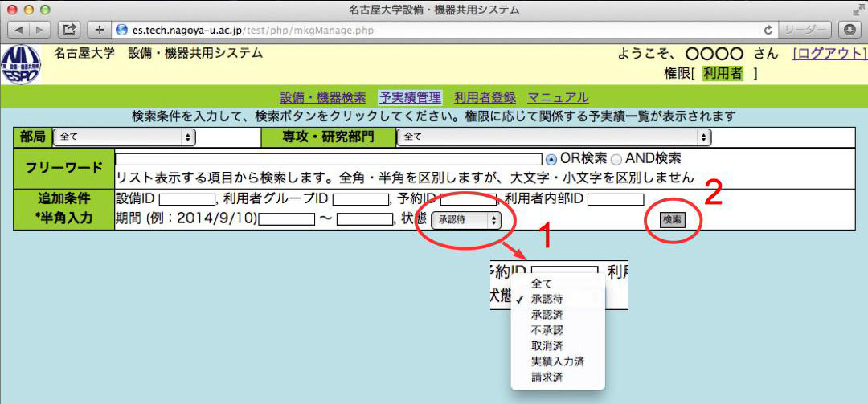Click the fullscreen arrows icon in title bar
The image size is (868, 404).
click(856, 10)
